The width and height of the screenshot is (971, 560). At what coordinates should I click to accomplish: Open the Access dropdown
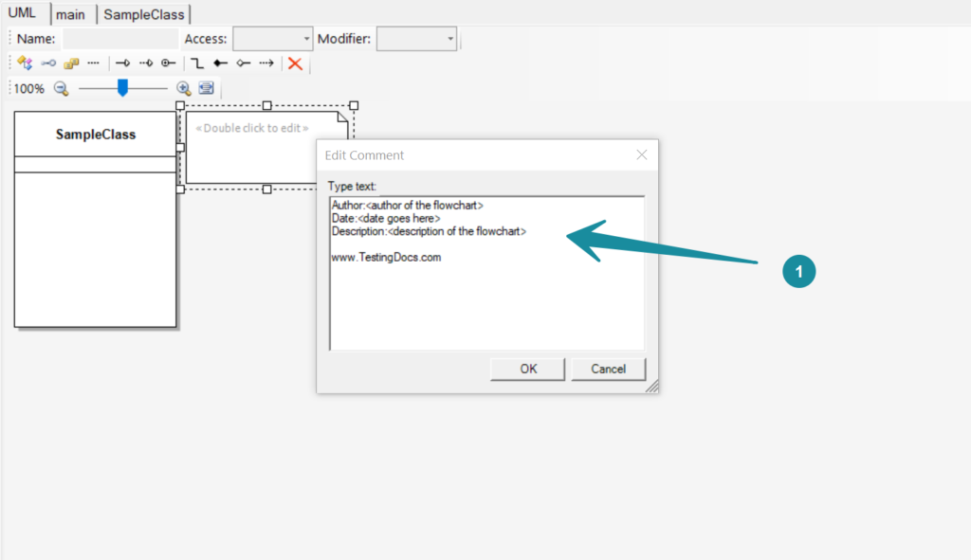(x=305, y=39)
